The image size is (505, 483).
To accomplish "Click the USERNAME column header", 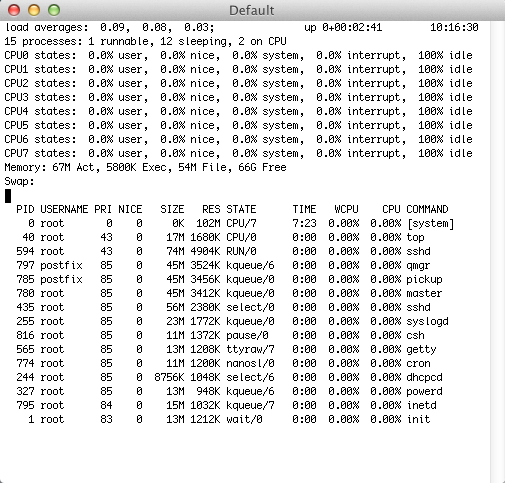I will (x=64, y=209).
